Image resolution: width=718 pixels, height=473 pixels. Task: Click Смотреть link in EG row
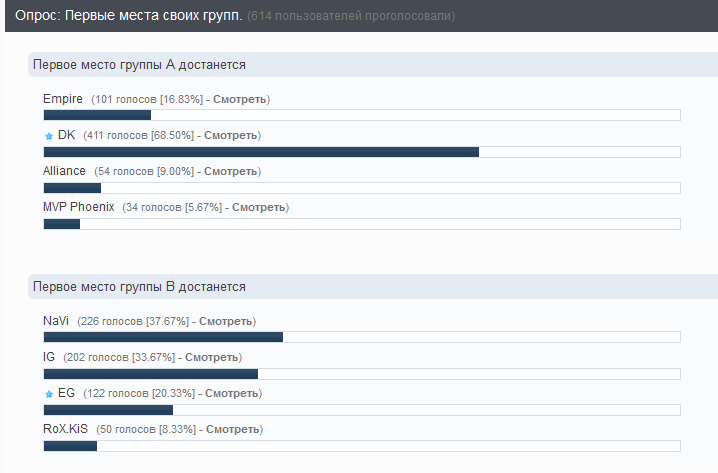tap(232, 393)
